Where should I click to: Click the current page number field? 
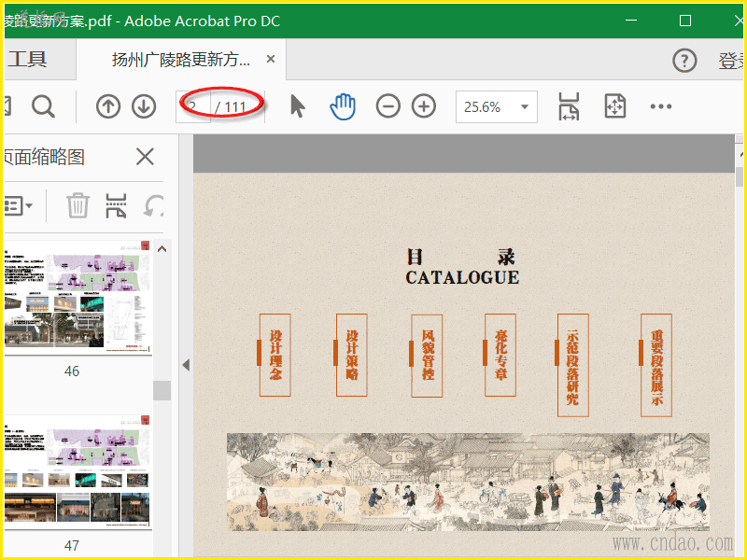pyautogui.click(x=193, y=106)
